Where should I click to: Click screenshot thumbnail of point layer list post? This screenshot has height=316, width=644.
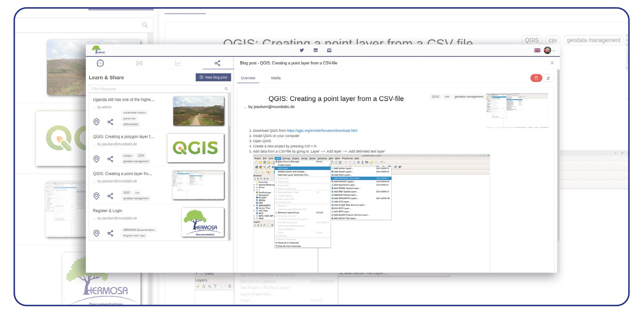coord(198,185)
